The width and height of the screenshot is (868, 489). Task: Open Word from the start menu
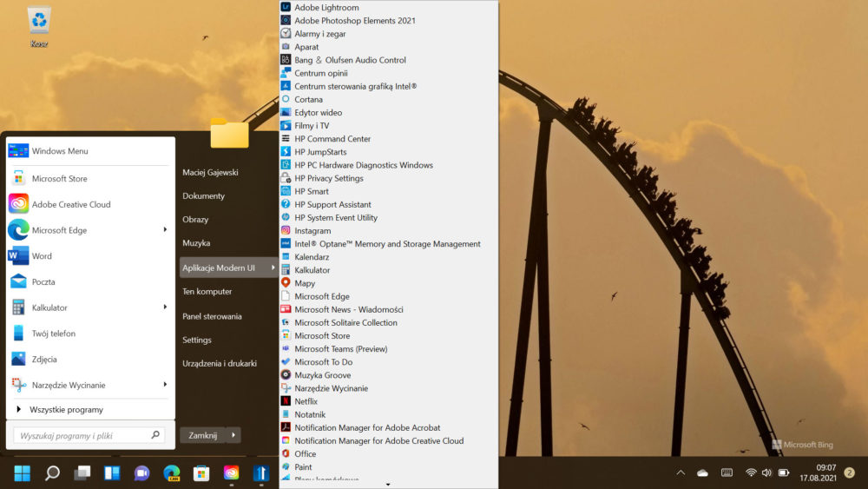click(89, 256)
